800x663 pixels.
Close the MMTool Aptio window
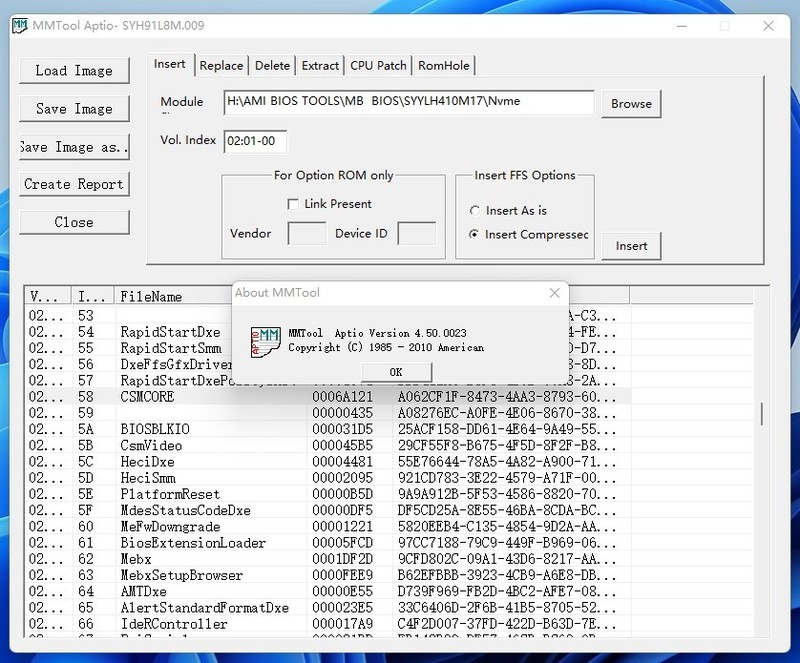768,26
